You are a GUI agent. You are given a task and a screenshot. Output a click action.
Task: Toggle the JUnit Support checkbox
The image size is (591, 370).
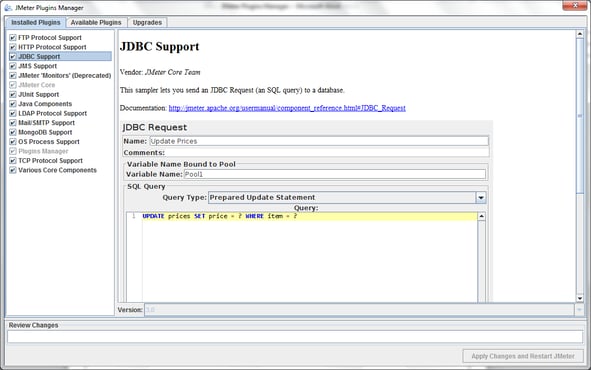(x=13, y=94)
